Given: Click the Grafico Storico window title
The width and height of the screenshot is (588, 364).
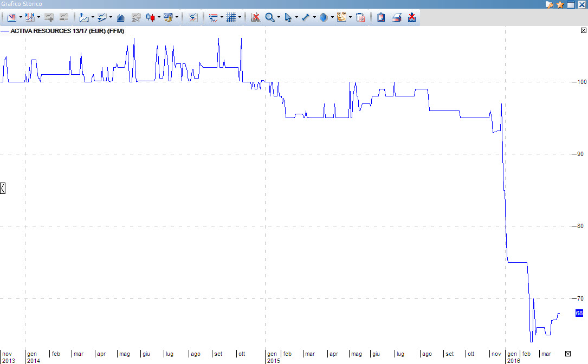Looking at the screenshot, I should pos(21,4).
